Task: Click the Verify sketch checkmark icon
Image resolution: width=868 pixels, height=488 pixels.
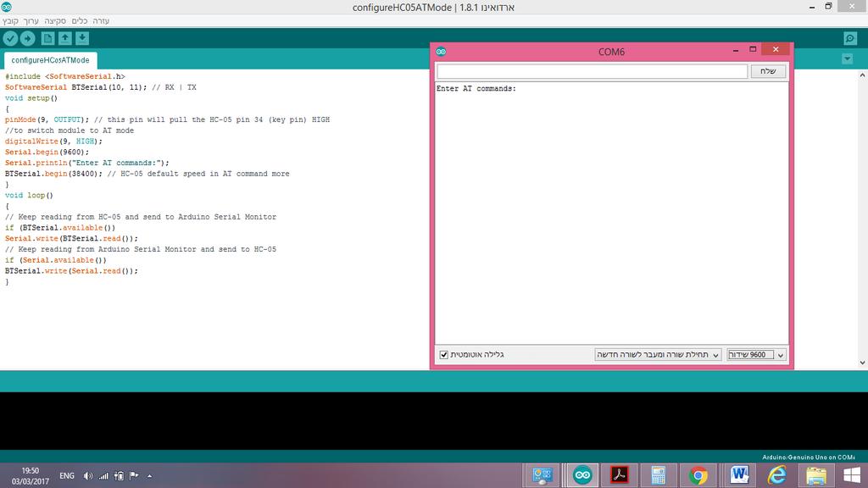Action: (x=10, y=38)
